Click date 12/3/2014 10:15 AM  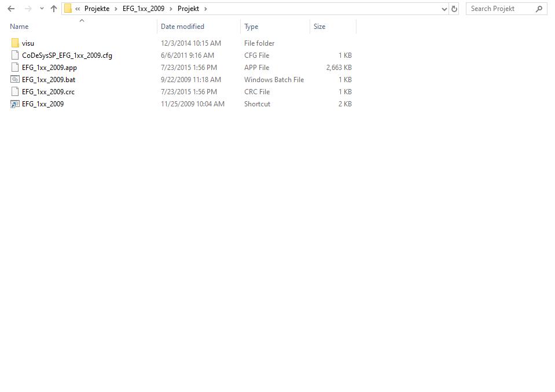click(x=191, y=43)
